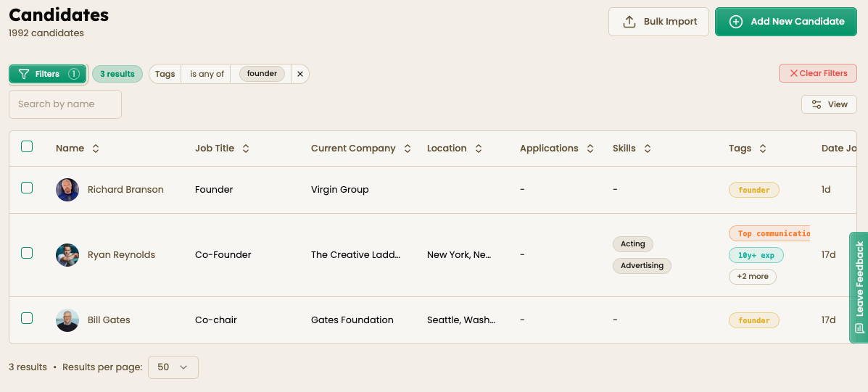Sort by Current Company column arrows
This screenshot has height=392, width=868.
coord(408,149)
